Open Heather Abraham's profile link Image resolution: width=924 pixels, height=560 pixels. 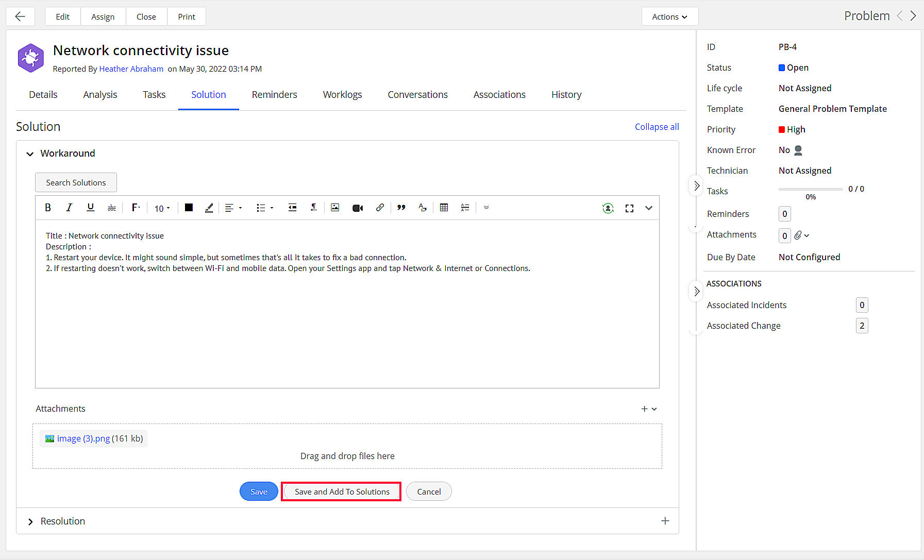pyautogui.click(x=131, y=69)
